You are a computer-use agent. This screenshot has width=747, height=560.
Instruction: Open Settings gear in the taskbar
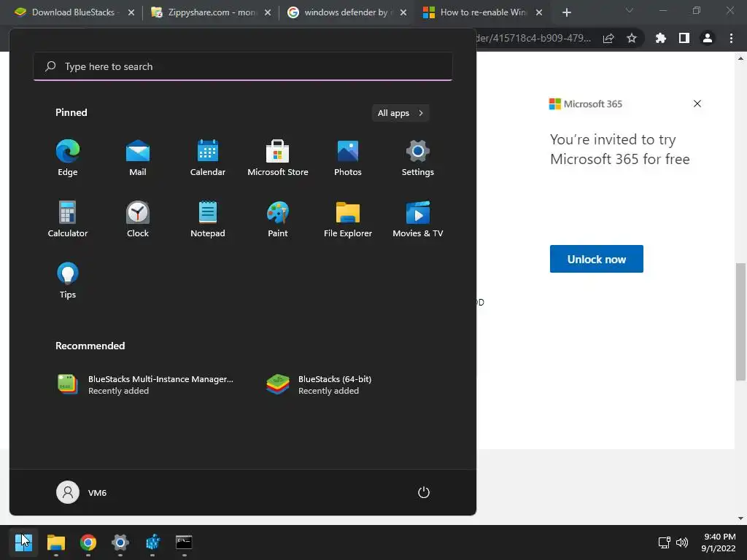(x=120, y=542)
